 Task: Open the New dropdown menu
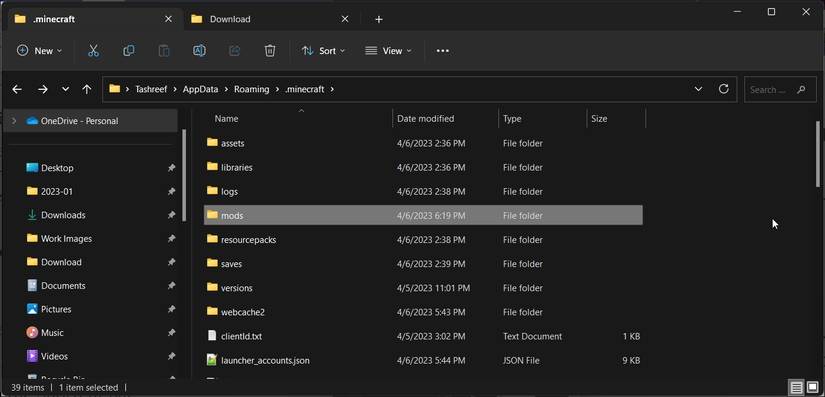pyautogui.click(x=39, y=51)
